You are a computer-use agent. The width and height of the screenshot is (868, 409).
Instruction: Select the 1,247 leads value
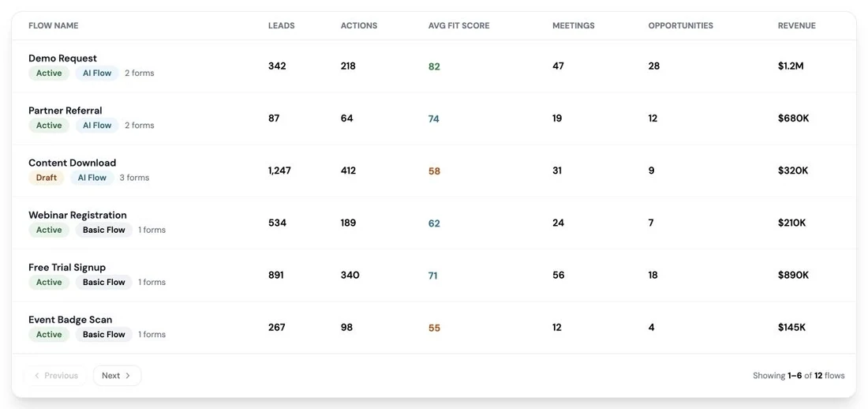tap(279, 171)
